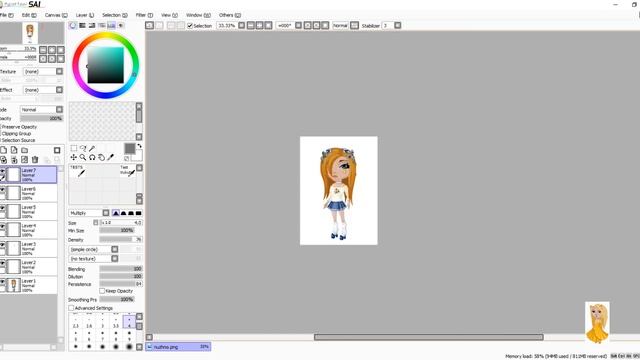Adjust the brush Density slider
The image size is (640, 360).
[x=121, y=240]
